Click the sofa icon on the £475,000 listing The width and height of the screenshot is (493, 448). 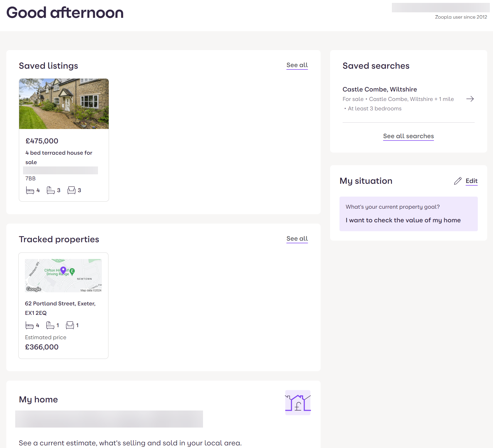(x=71, y=190)
